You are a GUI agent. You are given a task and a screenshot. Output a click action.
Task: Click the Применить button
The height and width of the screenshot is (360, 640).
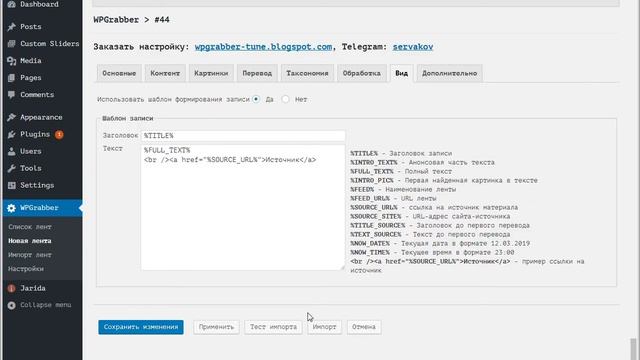(x=216, y=327)
